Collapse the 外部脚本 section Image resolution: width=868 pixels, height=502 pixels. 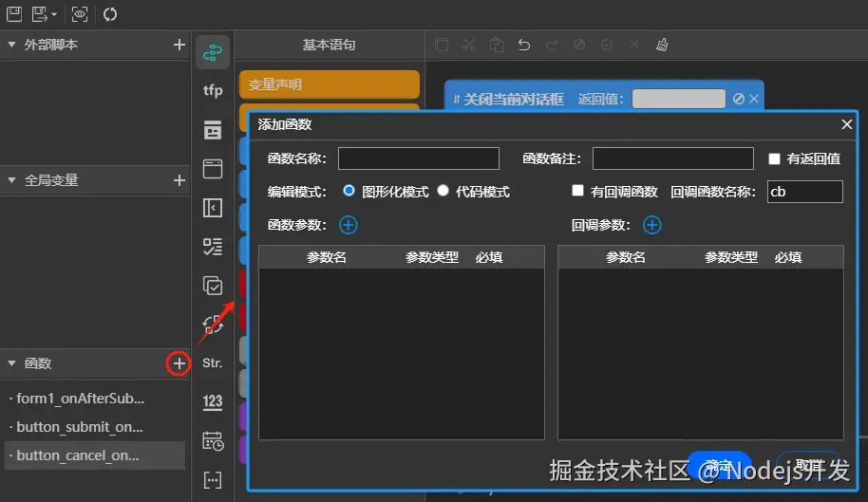click(11, 45)
